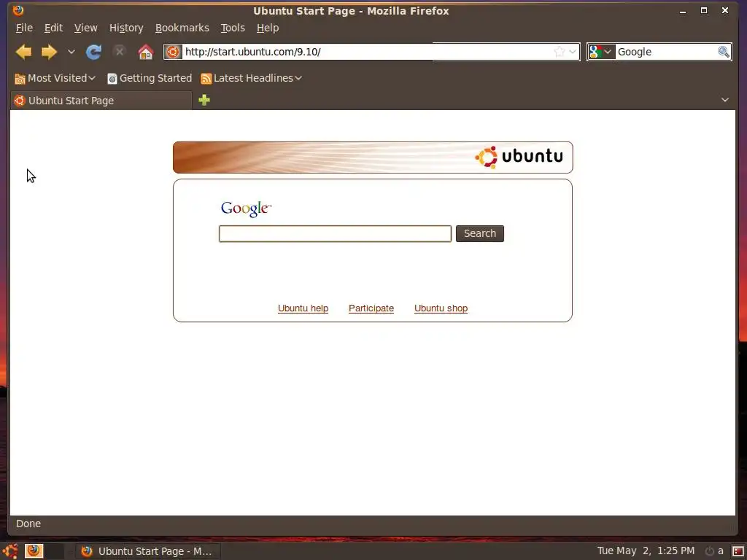This screenshot has width=747, height=560.
Task: Open the View menu
Action: point(86,28)
